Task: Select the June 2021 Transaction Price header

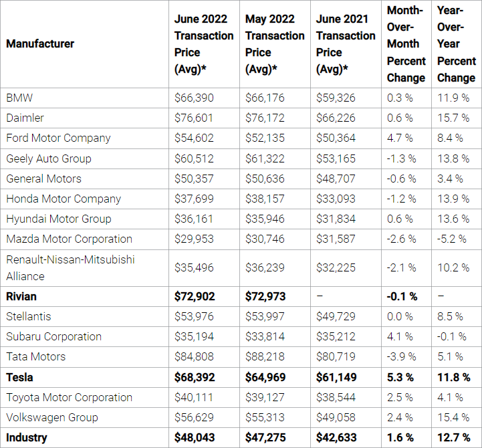Action: 345,44
